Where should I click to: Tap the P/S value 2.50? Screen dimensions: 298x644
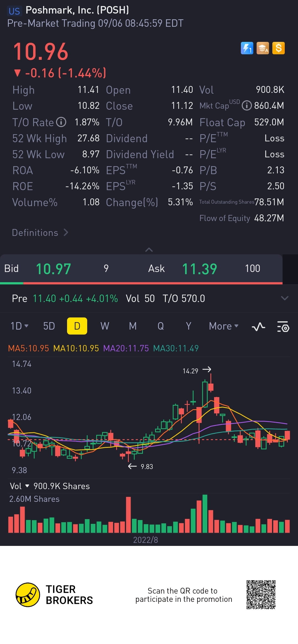(x=276, y=186)
